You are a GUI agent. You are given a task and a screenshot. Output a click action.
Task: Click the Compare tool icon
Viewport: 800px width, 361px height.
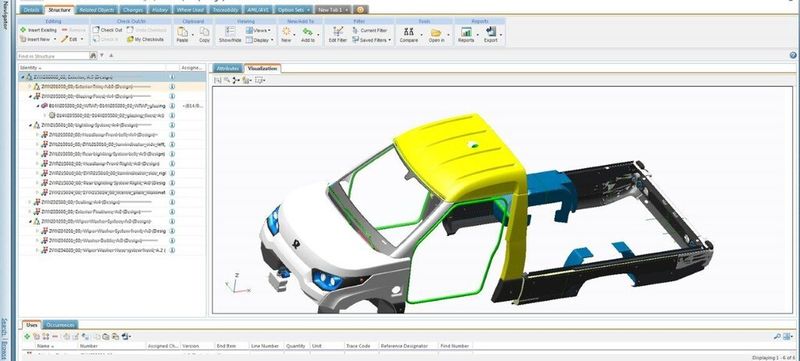409,32
